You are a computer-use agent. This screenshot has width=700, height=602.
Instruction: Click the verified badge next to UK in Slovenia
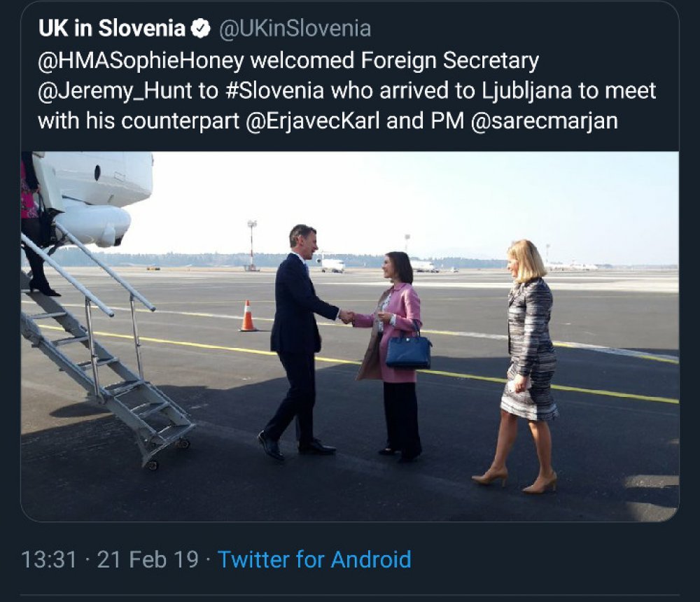(201, 29)
